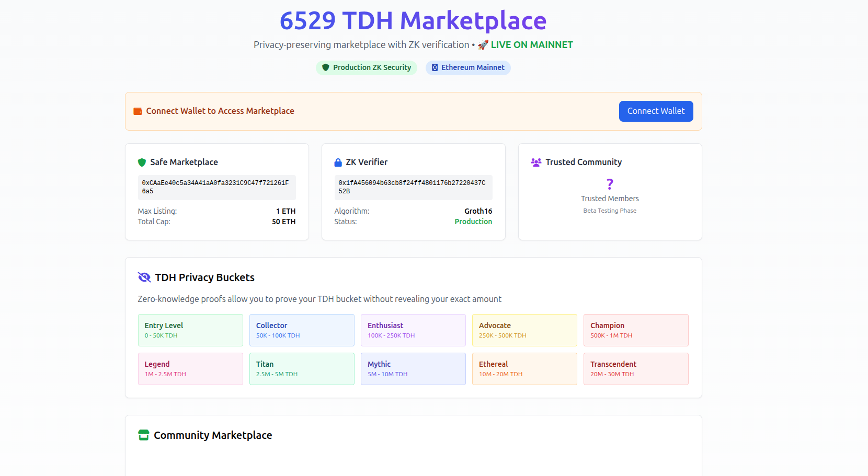The image size is (868, 476).
Task: Select the Legend bucket card
Action: pyautogui.click(x=190, y=369)
